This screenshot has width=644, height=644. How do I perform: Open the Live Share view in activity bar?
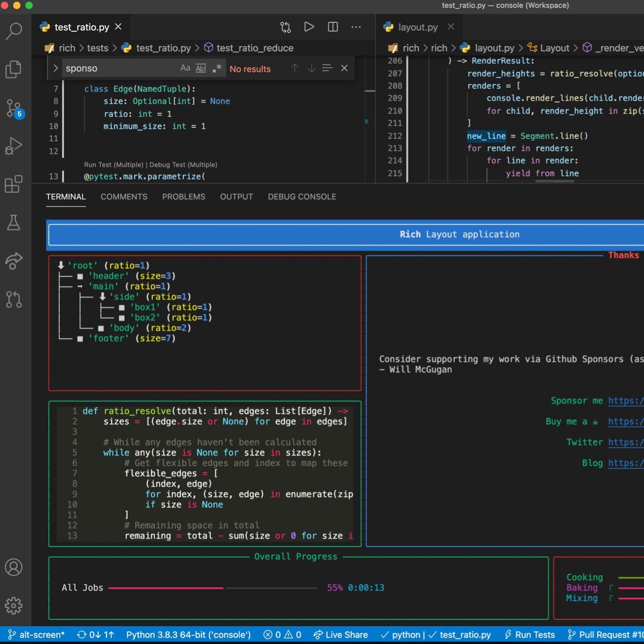click(x=14, y=260)
